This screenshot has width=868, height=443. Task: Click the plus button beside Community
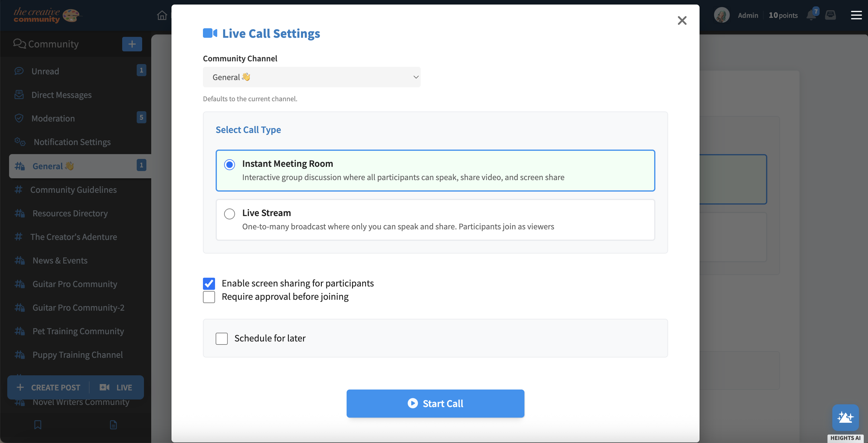tap(132, 44)
